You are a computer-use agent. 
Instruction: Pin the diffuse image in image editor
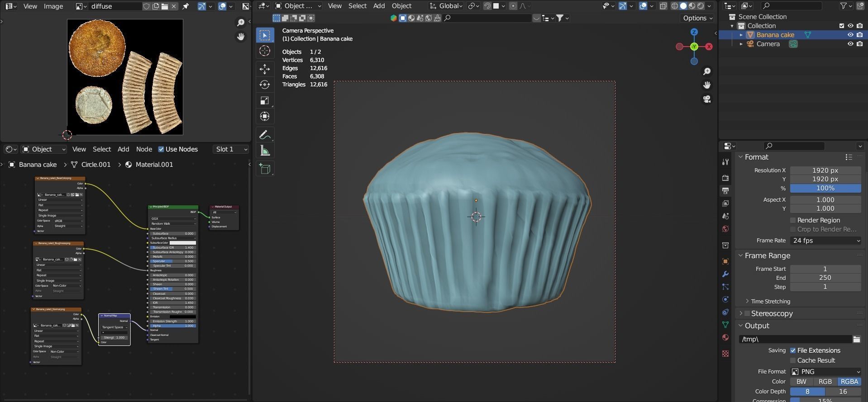(186, 6)
